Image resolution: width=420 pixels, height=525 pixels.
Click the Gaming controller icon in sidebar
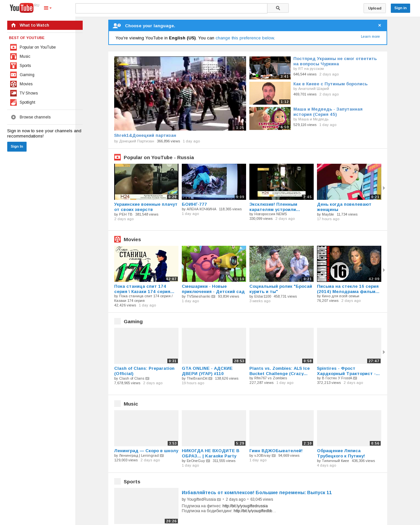tap(13, 75)
